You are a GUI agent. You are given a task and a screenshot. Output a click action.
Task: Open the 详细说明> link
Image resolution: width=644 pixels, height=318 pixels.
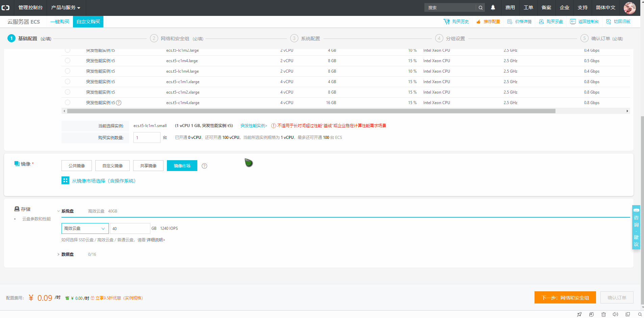(156, 240)
